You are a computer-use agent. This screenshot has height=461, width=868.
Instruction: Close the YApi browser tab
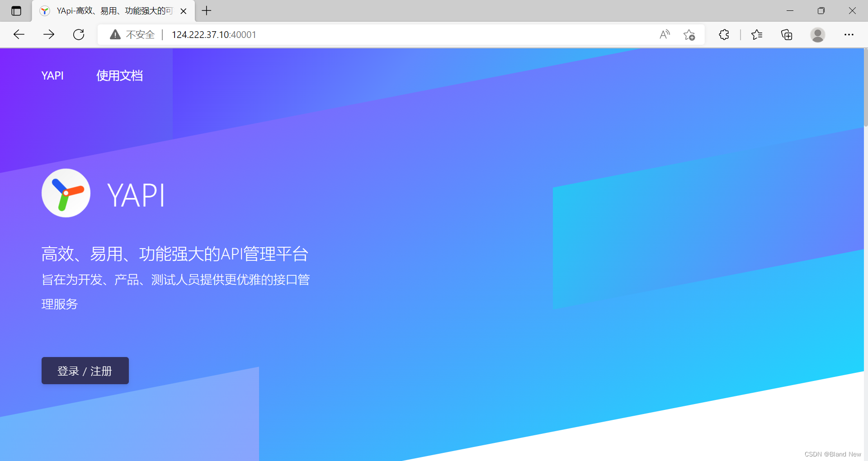tap(184, 11)
